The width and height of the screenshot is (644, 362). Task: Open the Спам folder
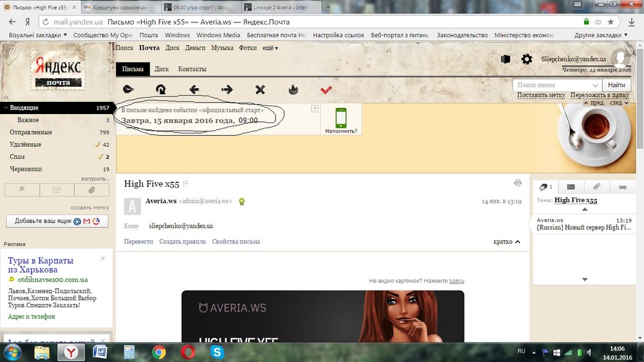click(x=17, y=157)
